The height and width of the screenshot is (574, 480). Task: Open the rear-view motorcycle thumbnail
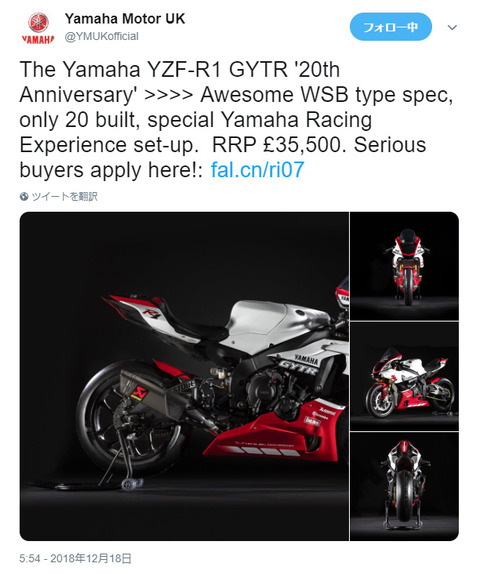[404, 486]
